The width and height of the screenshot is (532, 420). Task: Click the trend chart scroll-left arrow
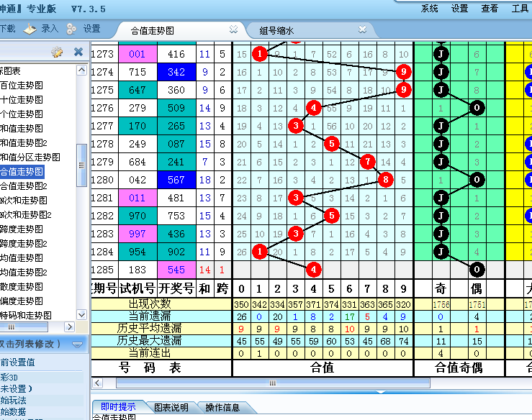pos(97,383)
